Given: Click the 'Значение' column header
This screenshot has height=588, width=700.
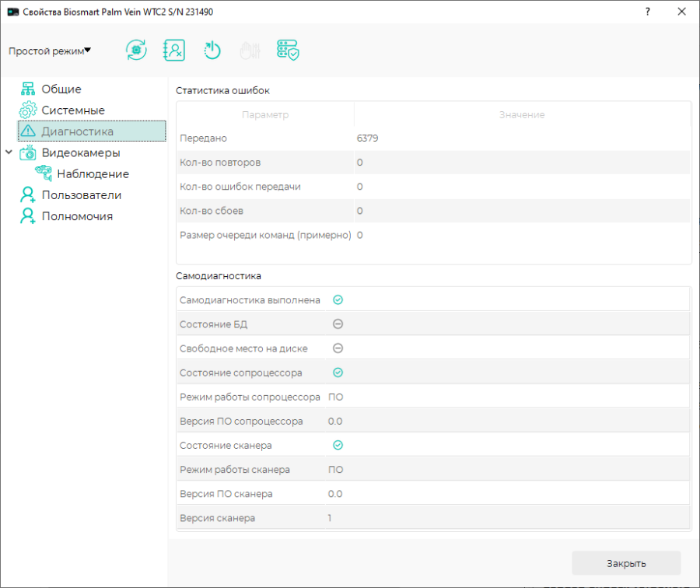Looking at the screenshot, I should tap(522, 115).
